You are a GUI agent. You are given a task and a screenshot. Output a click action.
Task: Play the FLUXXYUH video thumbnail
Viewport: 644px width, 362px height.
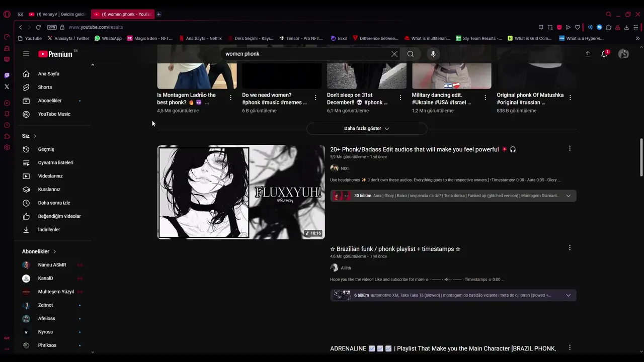pyautogui.click(x=241, y=192)
